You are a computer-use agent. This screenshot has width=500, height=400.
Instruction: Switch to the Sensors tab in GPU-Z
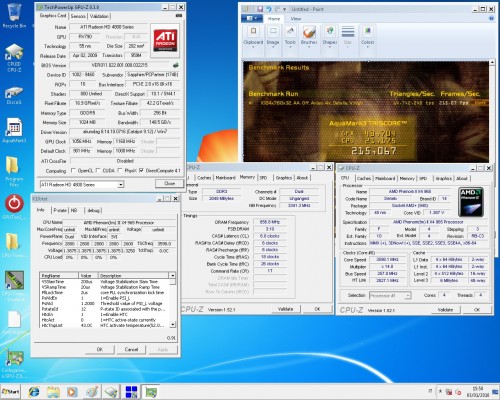(78, 16)
